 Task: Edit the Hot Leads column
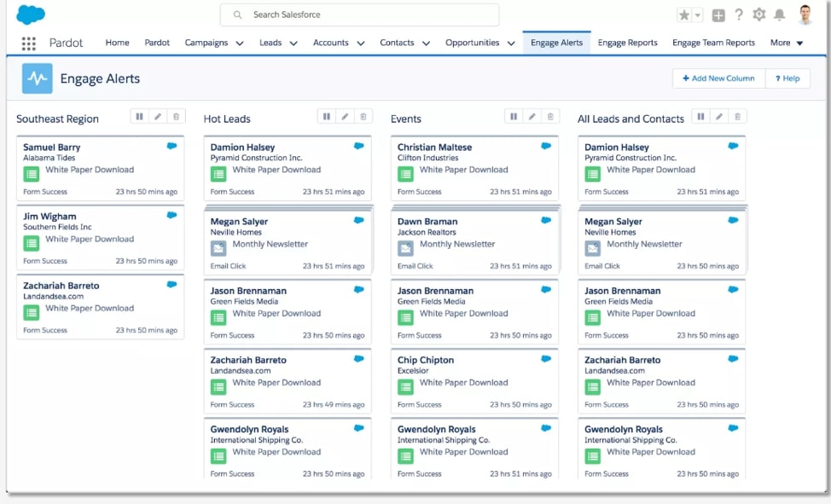(x=345, y=117)
